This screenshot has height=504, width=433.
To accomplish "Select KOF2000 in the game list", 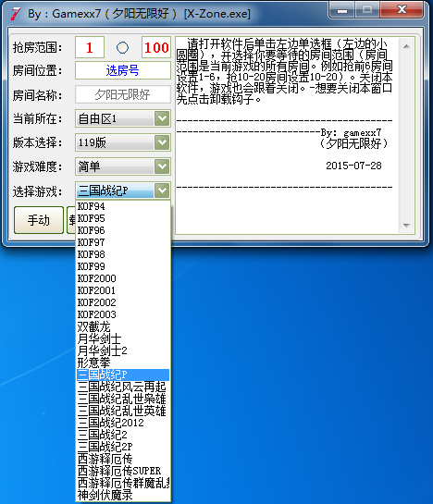I will [123, 278].
